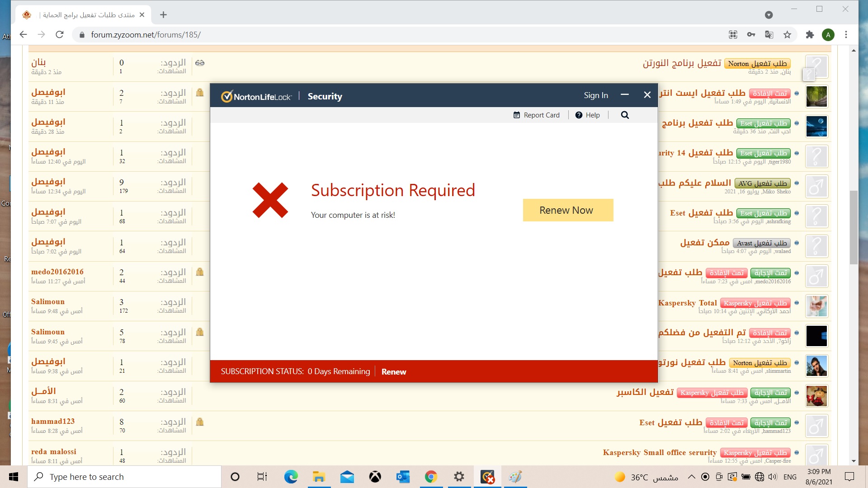Close the Norton Security window
Image resolution: width=868 pixels, height=488 pixels.
[647, 95]
